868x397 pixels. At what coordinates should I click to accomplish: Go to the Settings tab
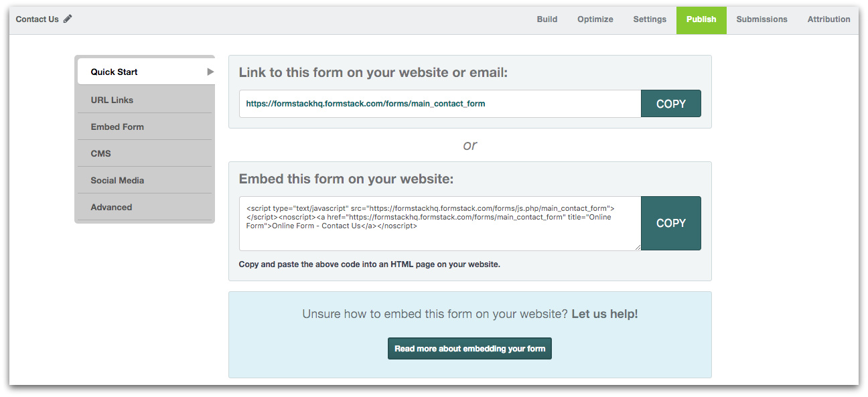[650, 19]
